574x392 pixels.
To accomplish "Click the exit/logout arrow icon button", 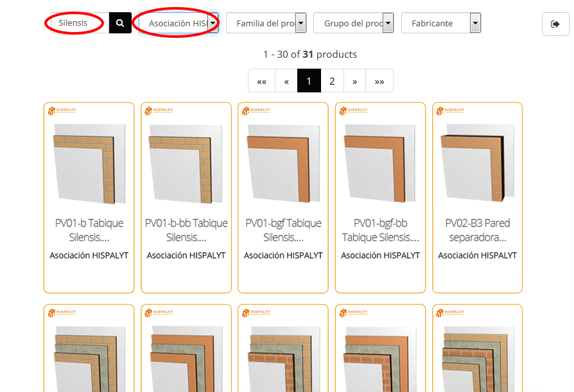I will (x=555, y=24).
